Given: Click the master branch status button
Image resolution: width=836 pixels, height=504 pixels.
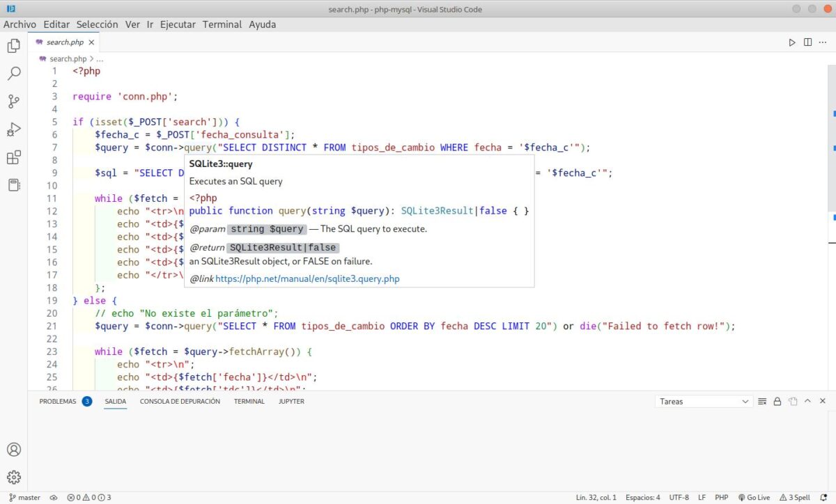Looking at the screenshot, I should (x=24, y=498).
